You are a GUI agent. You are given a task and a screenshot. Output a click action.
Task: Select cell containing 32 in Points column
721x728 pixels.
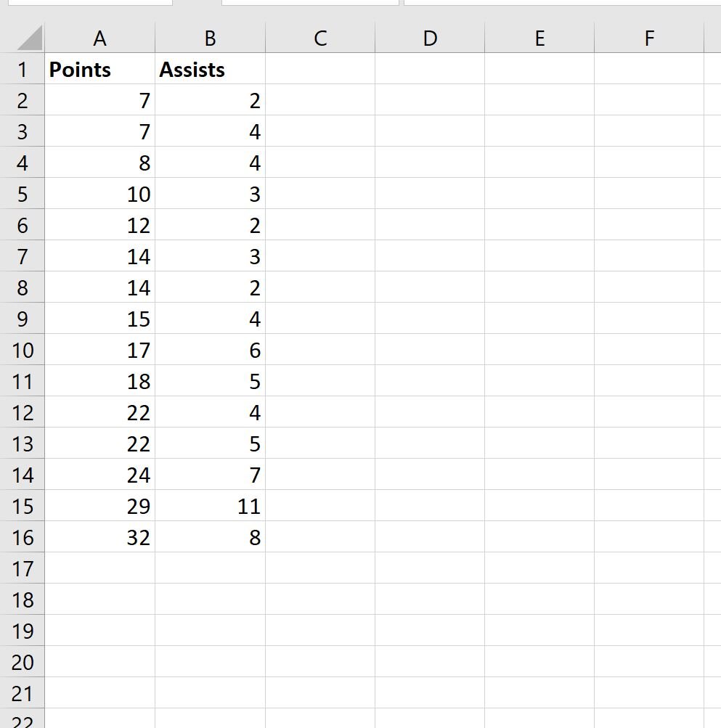(x=100, y=536)
